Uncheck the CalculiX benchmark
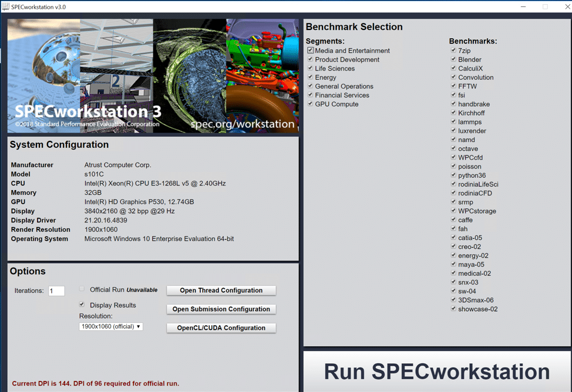 (453, 68)
